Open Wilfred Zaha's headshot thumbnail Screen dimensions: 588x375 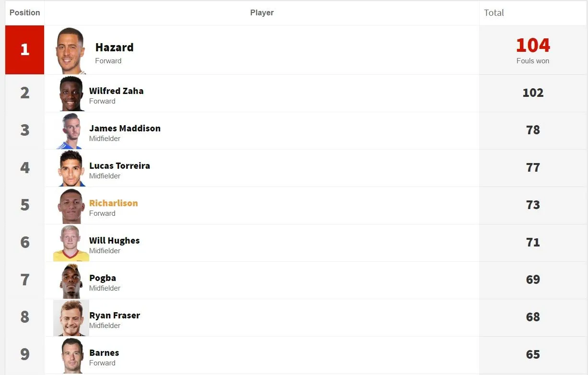pos(71,94)
